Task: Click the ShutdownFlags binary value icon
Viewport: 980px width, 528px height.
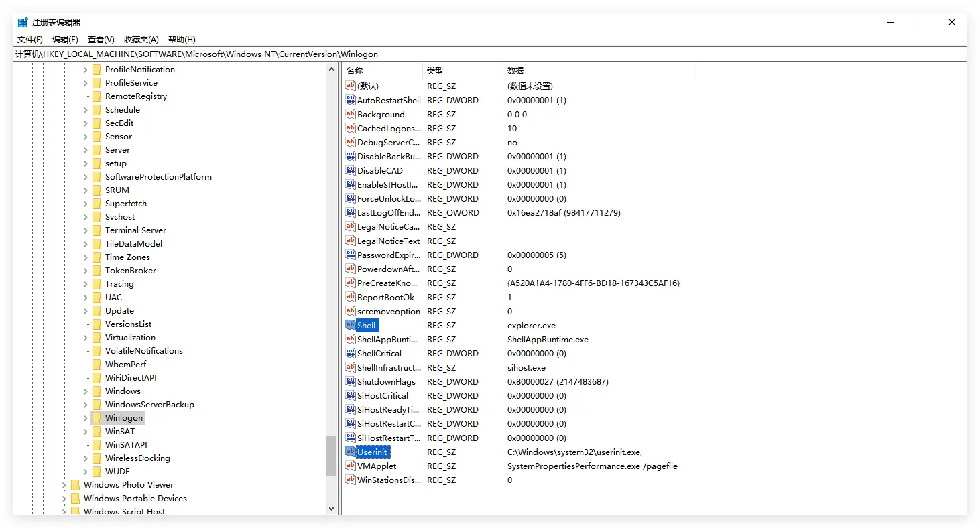Action: pyautogui.click(x=350, y=381)
